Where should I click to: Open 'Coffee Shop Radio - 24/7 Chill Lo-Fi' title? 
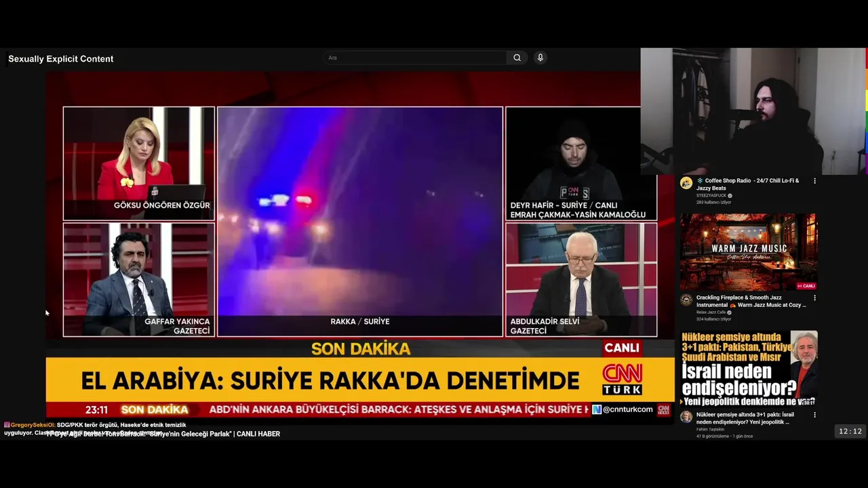point(748,184)
